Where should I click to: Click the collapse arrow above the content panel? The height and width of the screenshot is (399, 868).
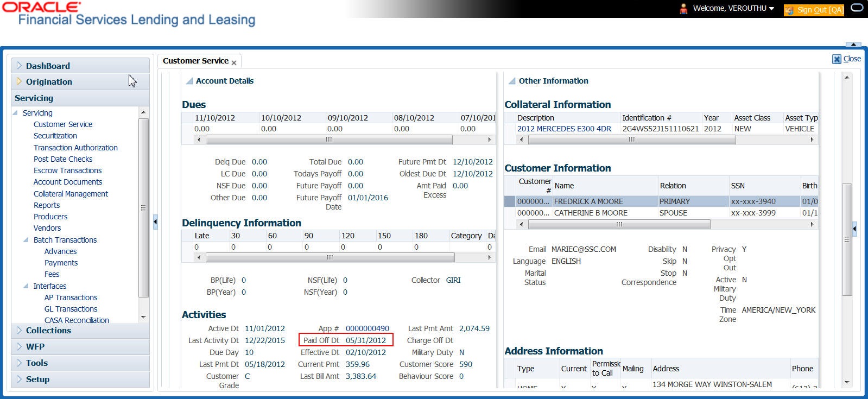tap(853, 45)
